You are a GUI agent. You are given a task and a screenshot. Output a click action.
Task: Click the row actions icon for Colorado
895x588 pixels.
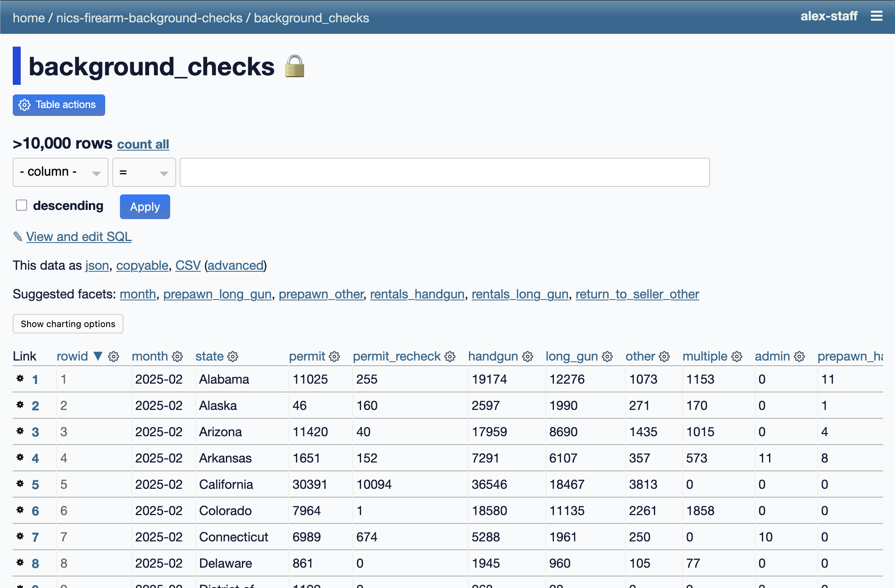(x=20, y=510)
